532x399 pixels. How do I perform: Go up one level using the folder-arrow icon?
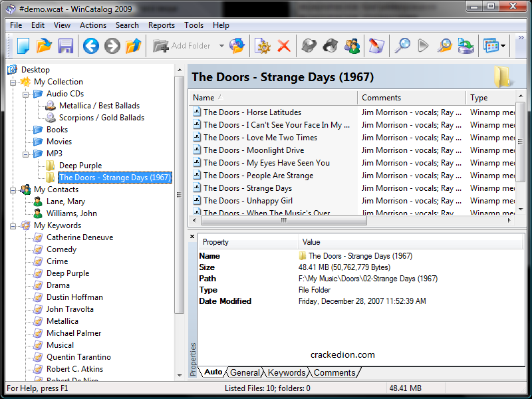point(134,45)
